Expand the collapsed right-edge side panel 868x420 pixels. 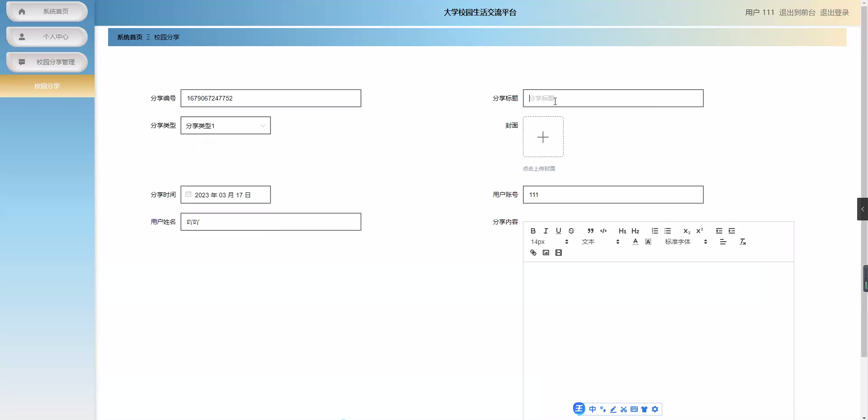[x=863, y=209]
